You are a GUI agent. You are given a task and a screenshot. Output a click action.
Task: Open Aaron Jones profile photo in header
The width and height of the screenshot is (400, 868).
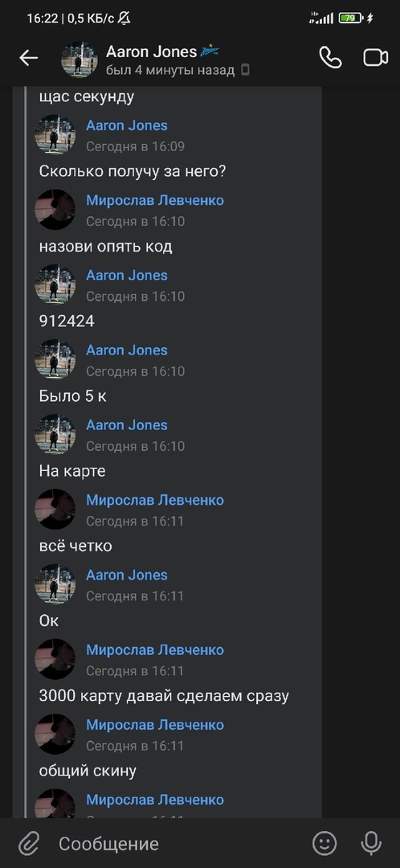(x=79, y=59)
